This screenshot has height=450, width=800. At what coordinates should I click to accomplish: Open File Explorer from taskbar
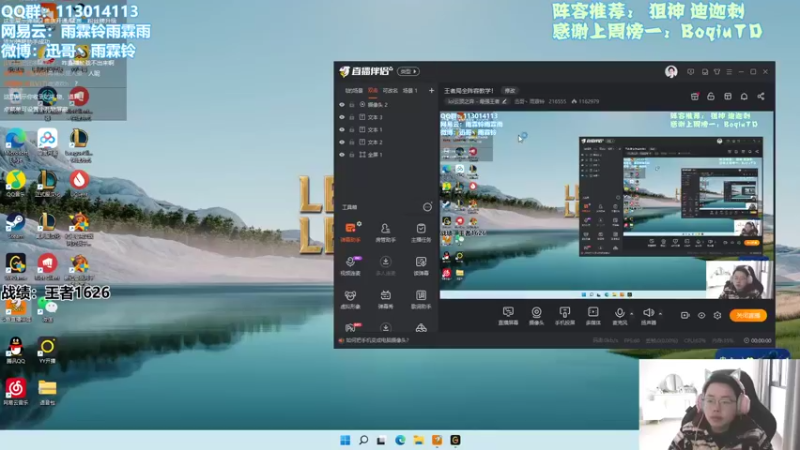418,440
